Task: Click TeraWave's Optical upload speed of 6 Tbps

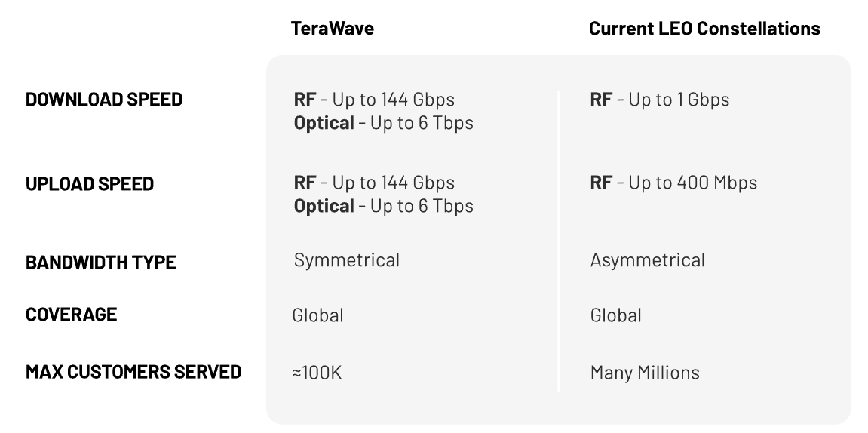Action: (x=383, y=206)
